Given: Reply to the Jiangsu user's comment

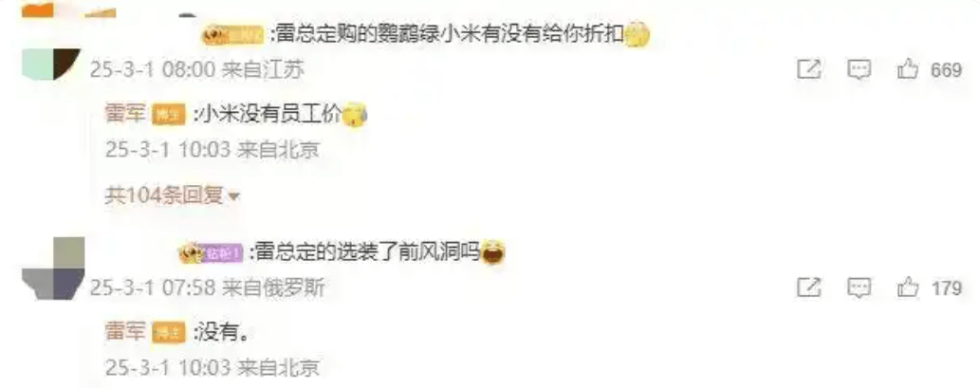Looking at the screenshot, I should 859,69.
